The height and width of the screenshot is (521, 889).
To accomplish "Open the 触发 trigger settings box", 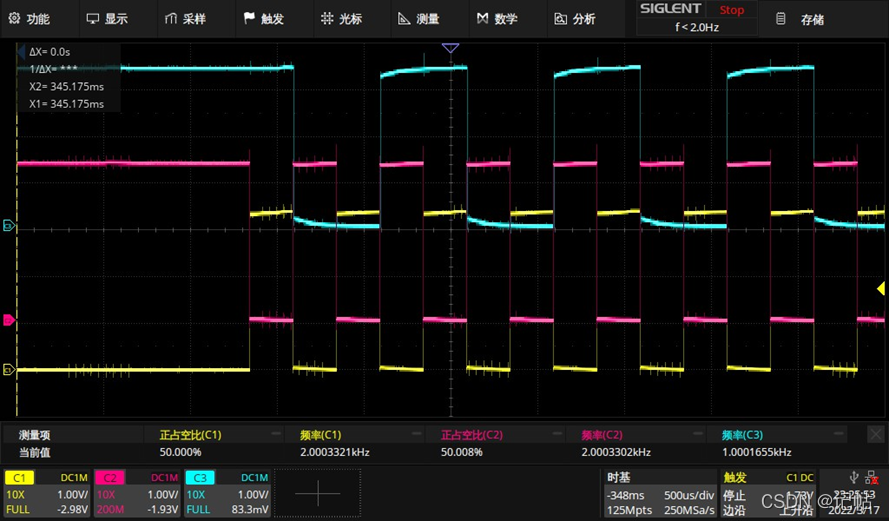I will (768, 493).
